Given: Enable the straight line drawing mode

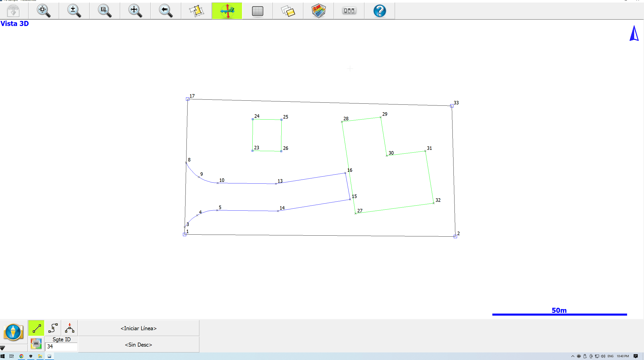Looking at the screenshot, I should [x=36, y=328].
